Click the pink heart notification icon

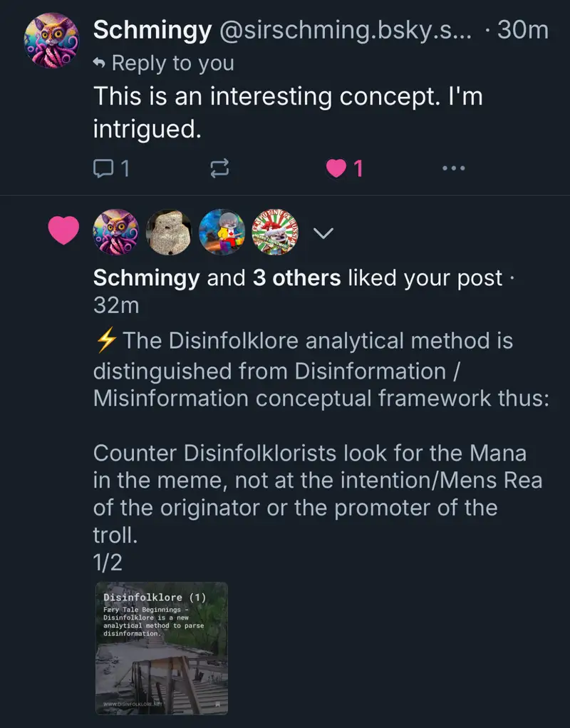pos(63,230)
